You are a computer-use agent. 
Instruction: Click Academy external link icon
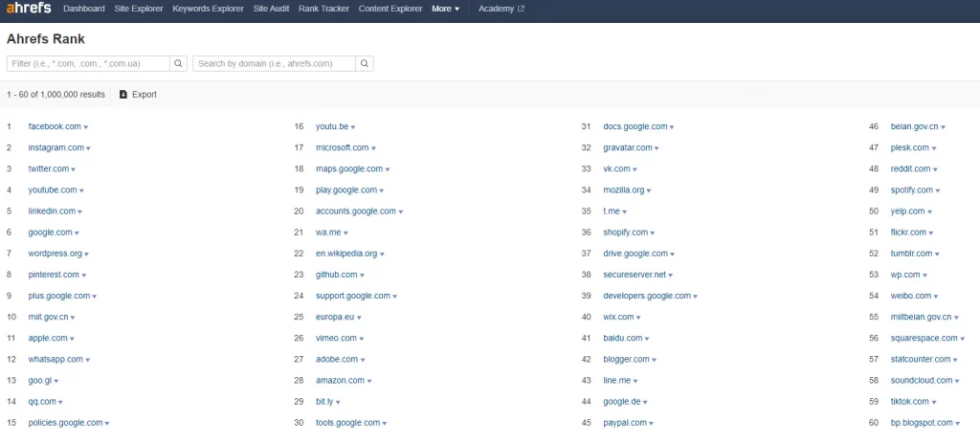(x=522, y=9)
